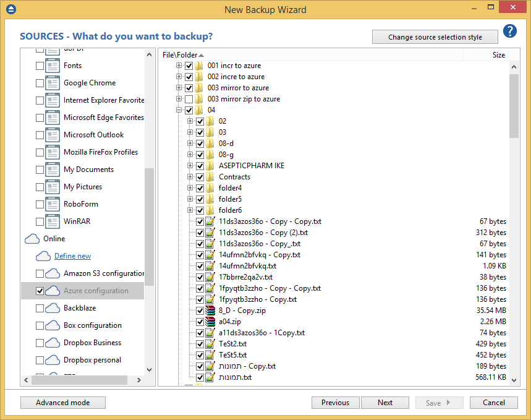This screenshot has width=531, height=420.
Task: Click the wizard application icon in the title bar
Action: (11, 9)
